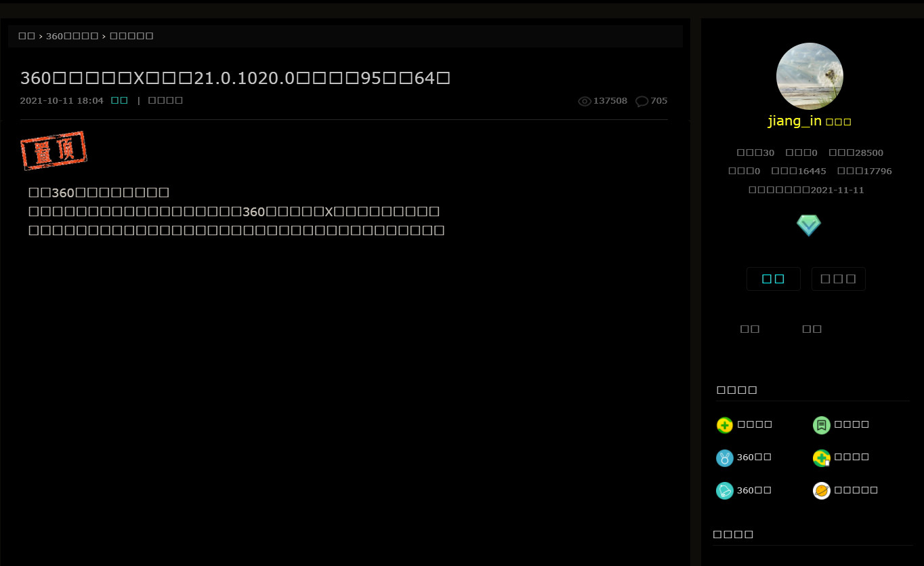Viewport: 924px width, 566px height.
Task: Click the teal diamond badge icon
Action: (x=809, y=225)
